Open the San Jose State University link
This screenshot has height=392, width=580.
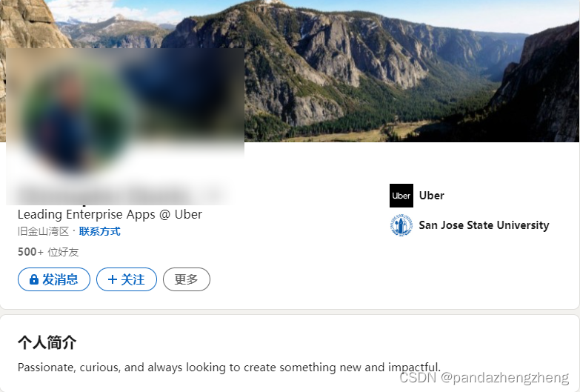coord(484,225)
